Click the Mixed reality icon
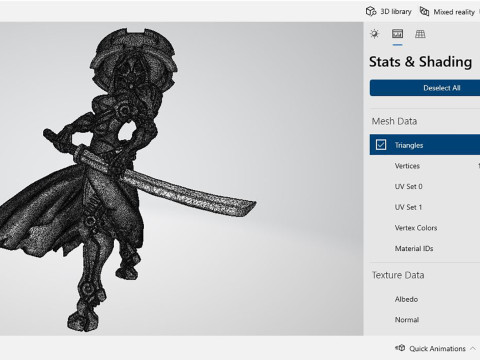This screenshot has height=360, width=480. coord(424,12)
